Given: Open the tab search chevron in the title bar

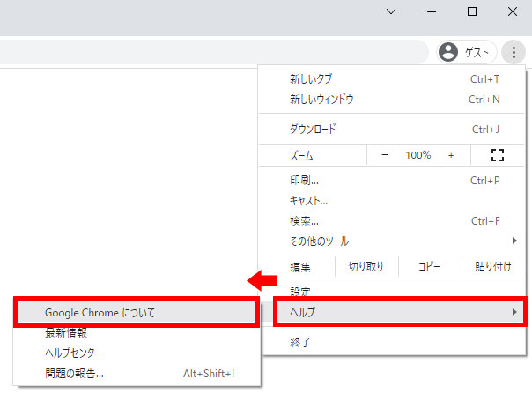Looking at the screenshot, I should tap(391, 11).
